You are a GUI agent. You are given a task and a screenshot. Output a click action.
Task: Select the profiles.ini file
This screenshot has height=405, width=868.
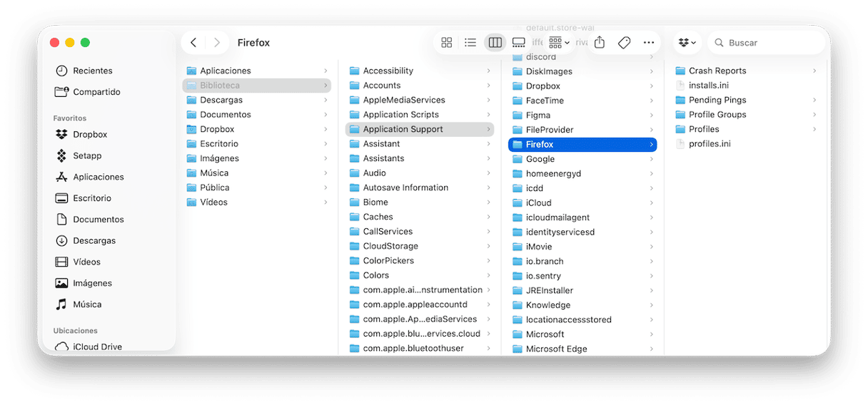click(745, 144)
